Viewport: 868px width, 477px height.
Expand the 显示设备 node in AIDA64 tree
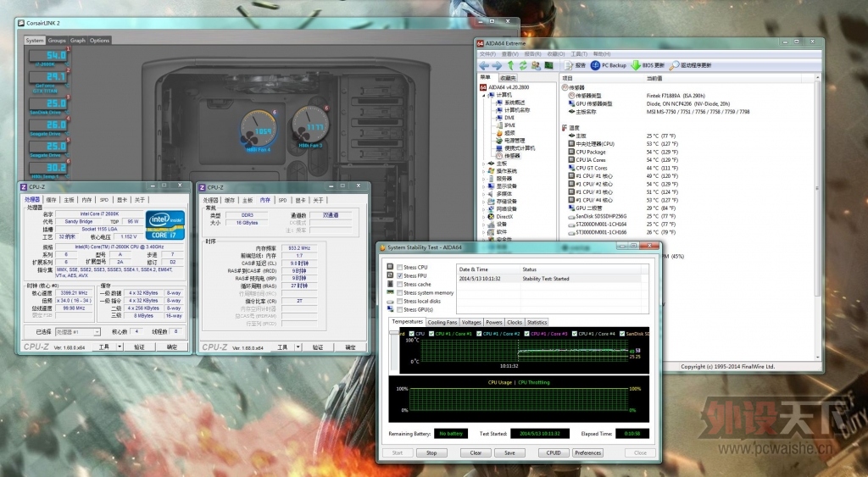[483, 186]
